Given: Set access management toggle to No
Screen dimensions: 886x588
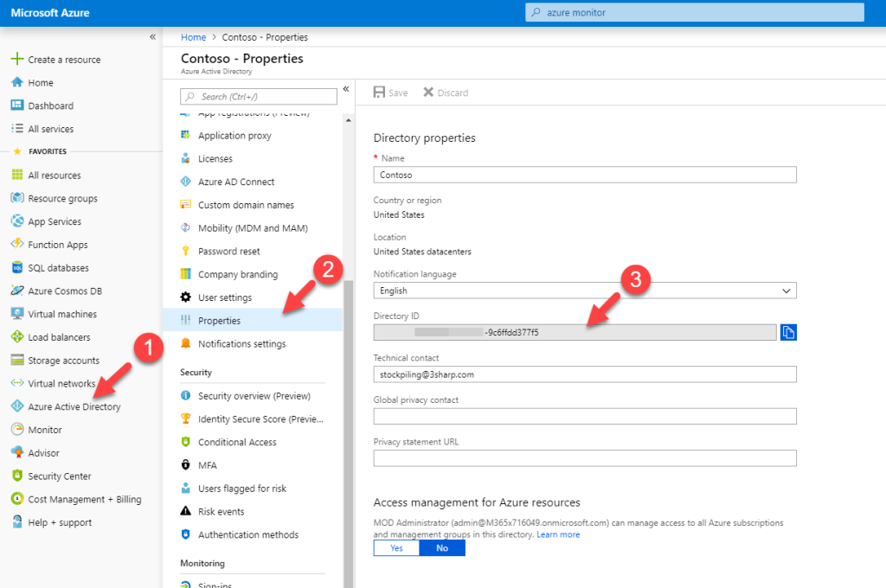Looking at the screenshot, I should point(442,547).
